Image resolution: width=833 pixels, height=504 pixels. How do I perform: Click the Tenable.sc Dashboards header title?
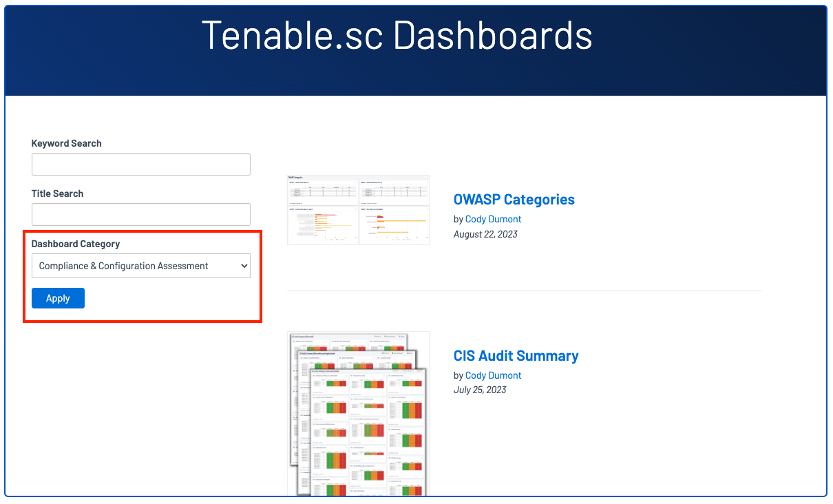click(397, 35)
